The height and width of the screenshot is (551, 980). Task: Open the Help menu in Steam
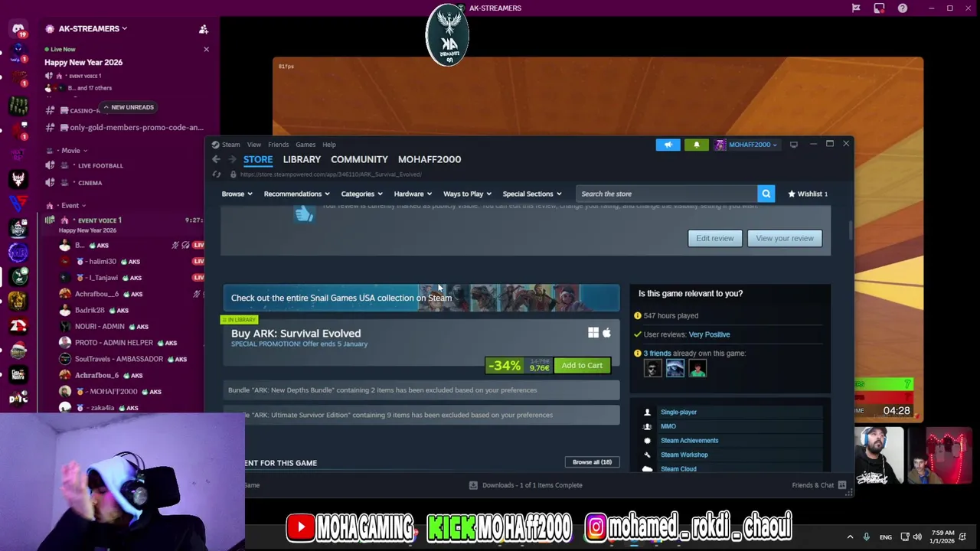(x=328, y=145)
